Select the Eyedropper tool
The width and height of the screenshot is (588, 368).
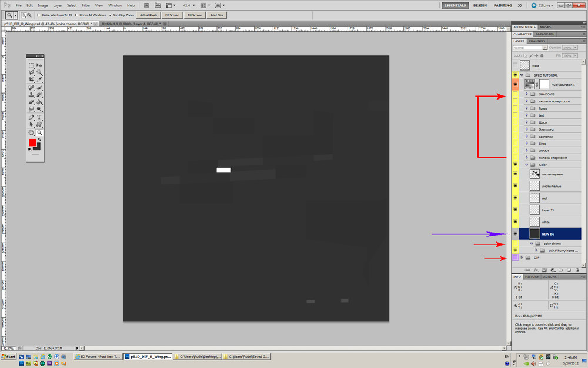(x=39, y=79)
